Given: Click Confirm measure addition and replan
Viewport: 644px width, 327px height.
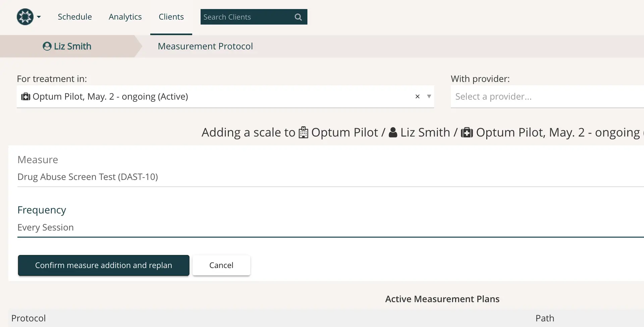Looking at the screenshot, I should (x=103, y=265).
